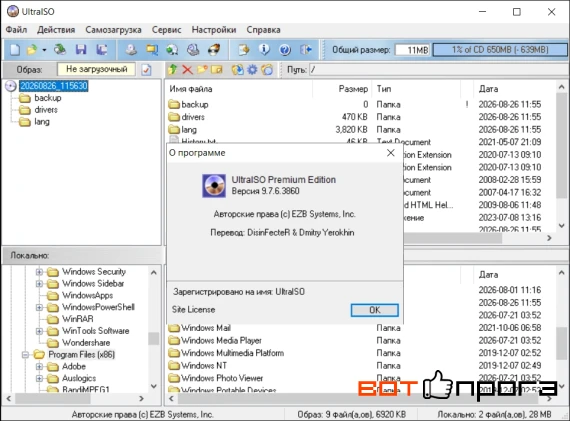Expand the Adobe tree node

click(x=39, y=367)
